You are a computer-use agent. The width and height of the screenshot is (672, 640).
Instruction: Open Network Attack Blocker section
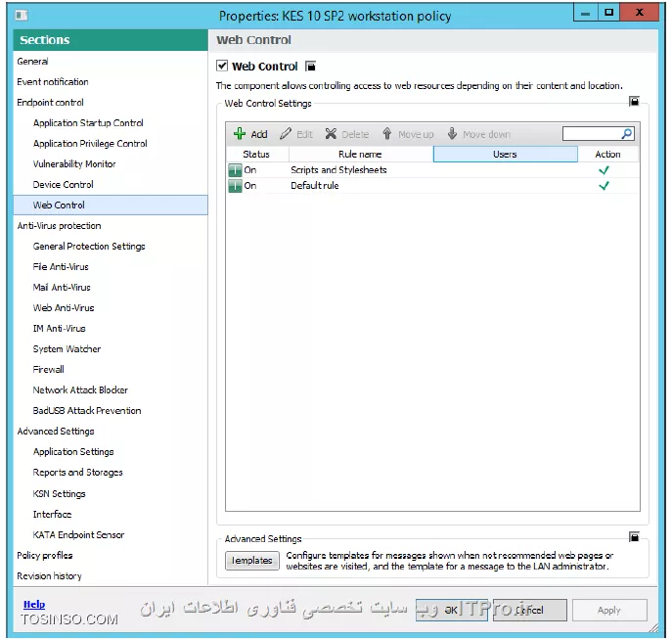(80, 390)
